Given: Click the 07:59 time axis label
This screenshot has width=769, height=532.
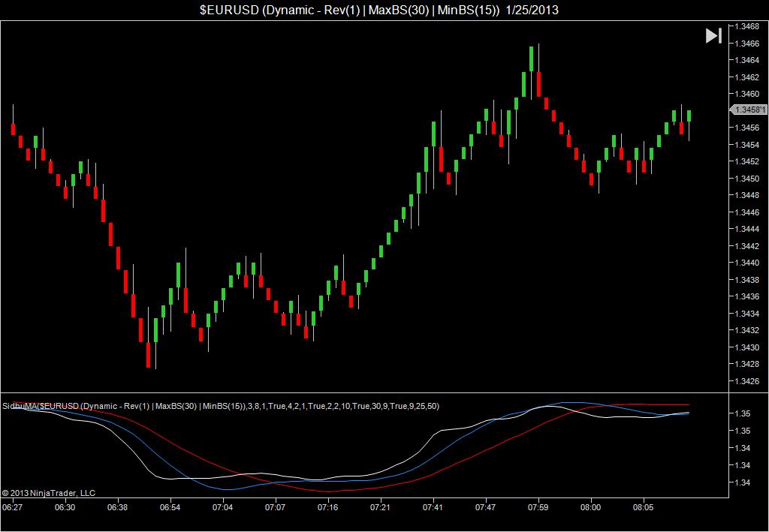Looking at the screenshot, I should [x=538, y=507].
